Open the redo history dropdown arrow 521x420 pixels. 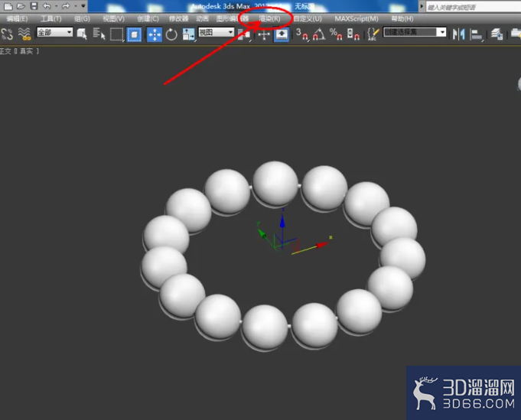click(76, 6)
